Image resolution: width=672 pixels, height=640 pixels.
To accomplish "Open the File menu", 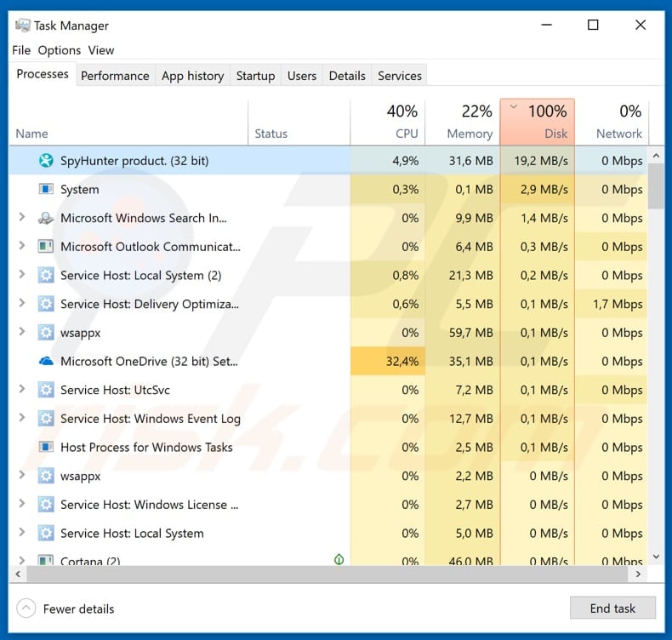I will point(21,50).
